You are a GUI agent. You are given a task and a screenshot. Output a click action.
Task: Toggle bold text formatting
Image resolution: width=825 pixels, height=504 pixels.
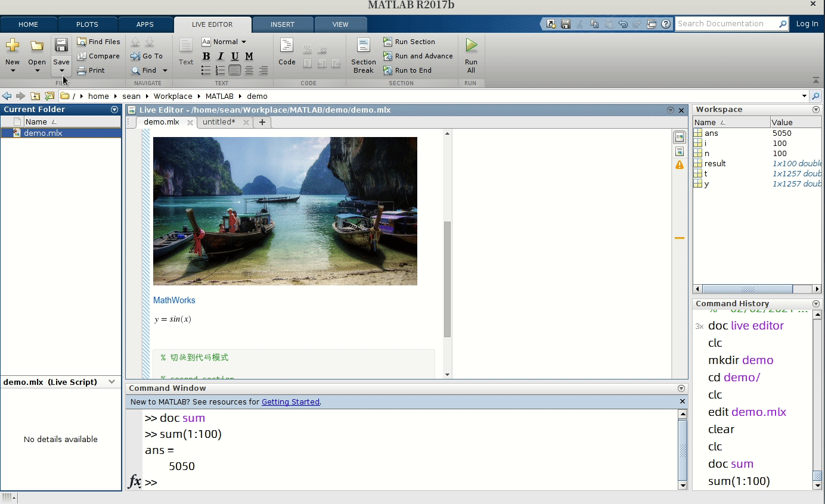[206, 56]
